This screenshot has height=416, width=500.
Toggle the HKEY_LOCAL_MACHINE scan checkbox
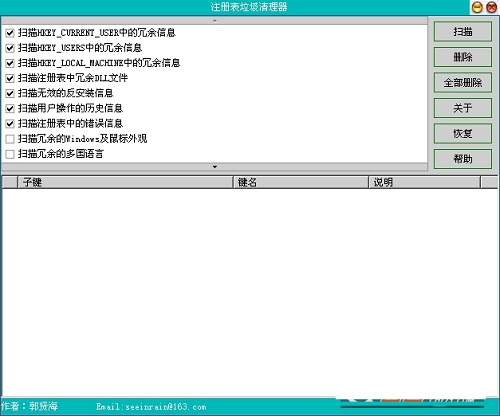10,63
